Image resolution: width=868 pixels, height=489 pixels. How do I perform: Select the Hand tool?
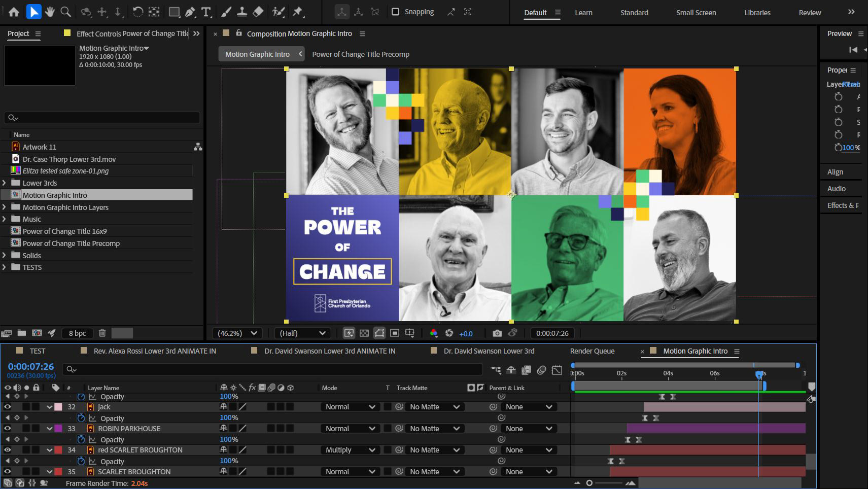tap(50, 12)
